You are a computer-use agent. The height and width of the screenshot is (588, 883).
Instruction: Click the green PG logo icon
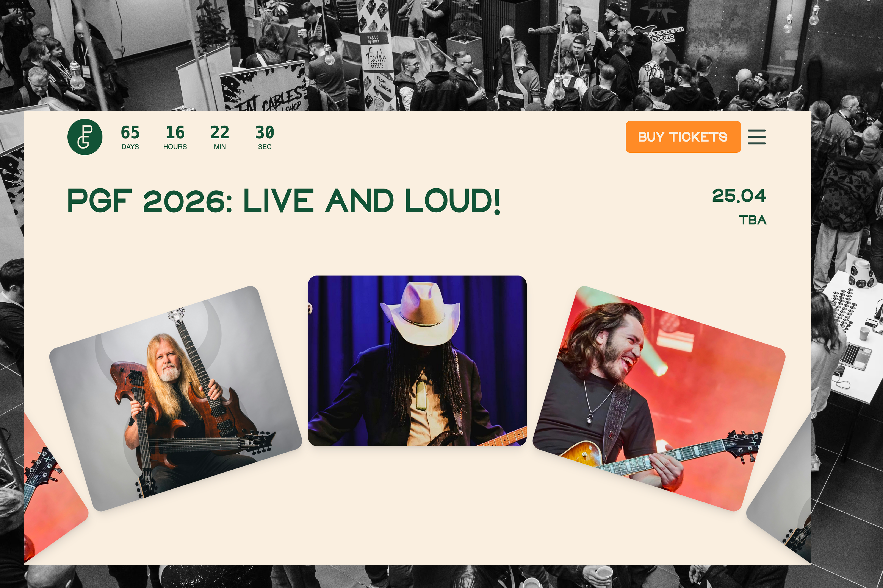(85, 137)
